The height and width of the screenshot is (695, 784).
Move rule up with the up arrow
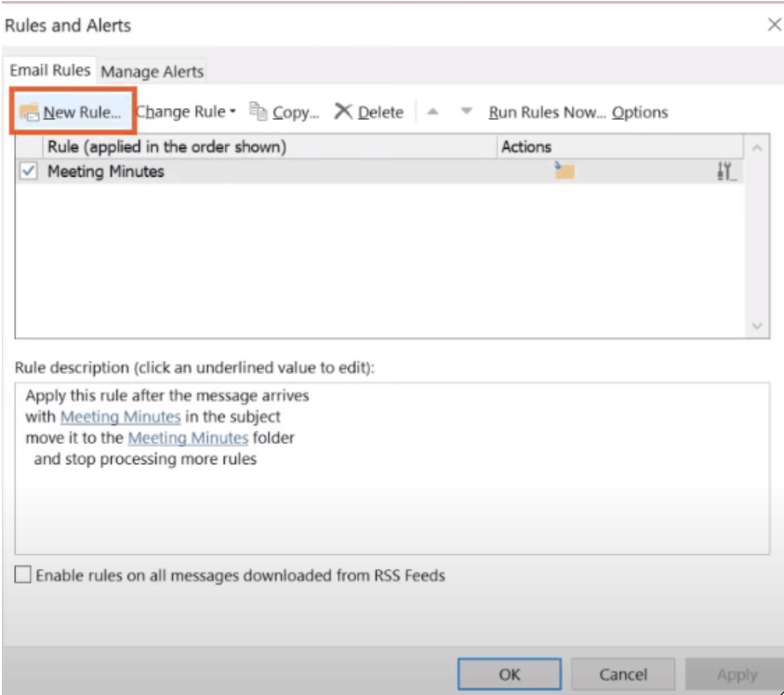433,112
